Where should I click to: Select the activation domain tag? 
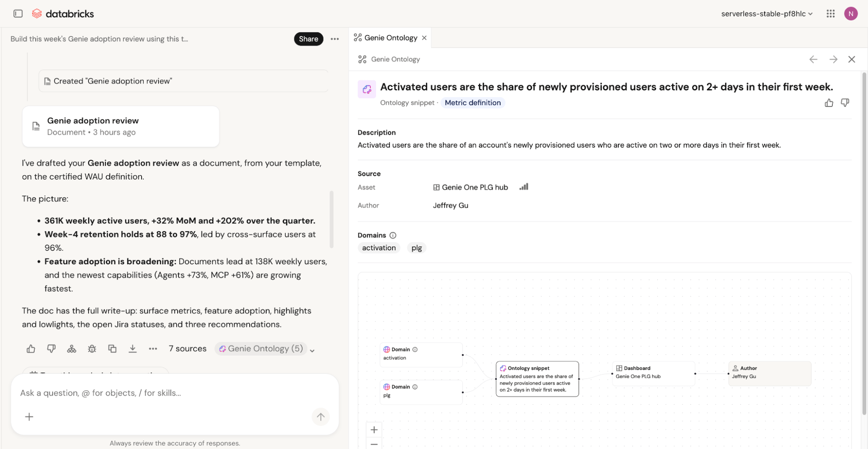pyautogui.click(x=379, y=248)
